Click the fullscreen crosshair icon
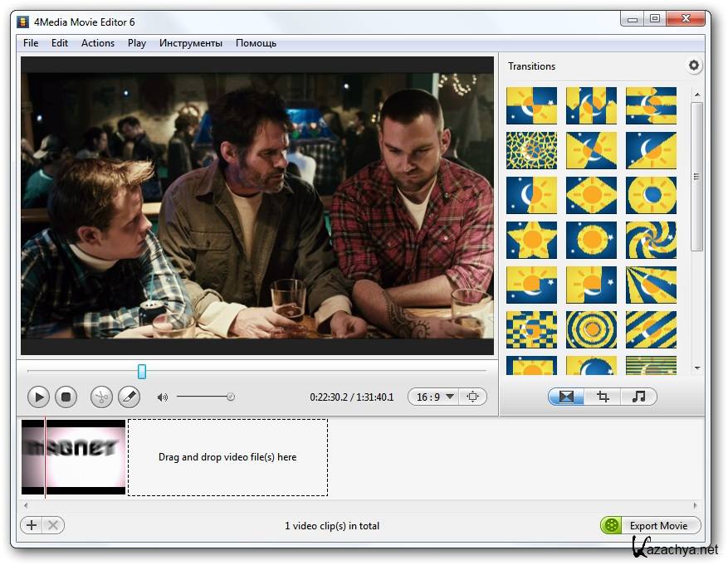This screenshot has width=728, height=565. (x=472, y=397)
